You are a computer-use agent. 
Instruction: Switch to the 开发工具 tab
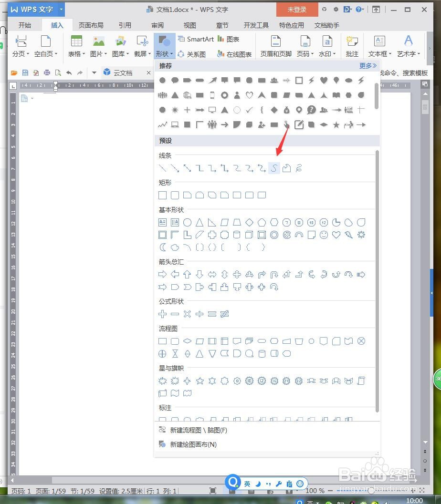click(x=256, y=25)
